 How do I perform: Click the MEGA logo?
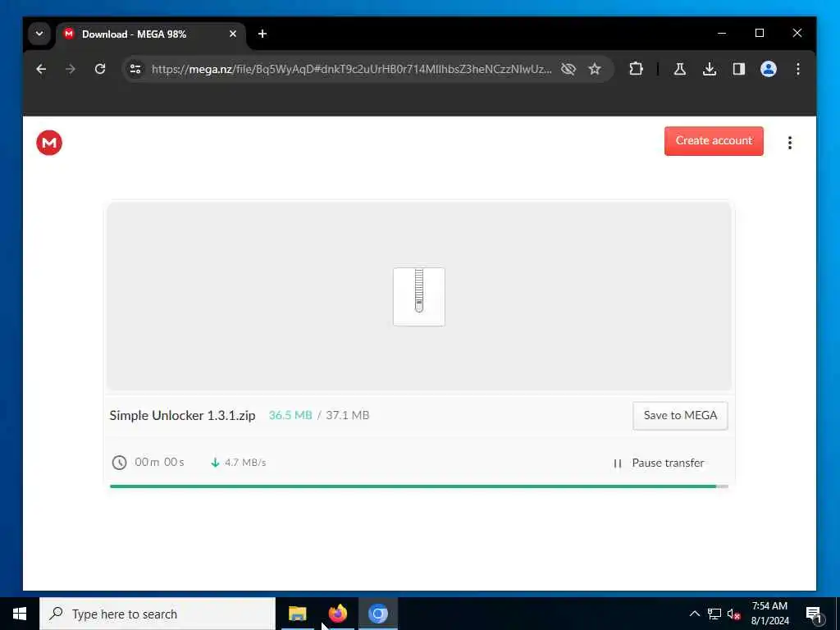[x=49, y=143]
